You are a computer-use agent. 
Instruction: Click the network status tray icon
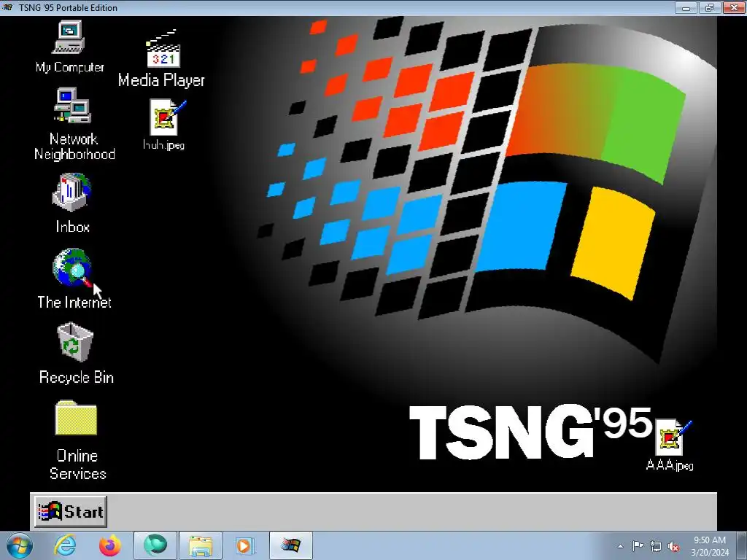[656, 546]
